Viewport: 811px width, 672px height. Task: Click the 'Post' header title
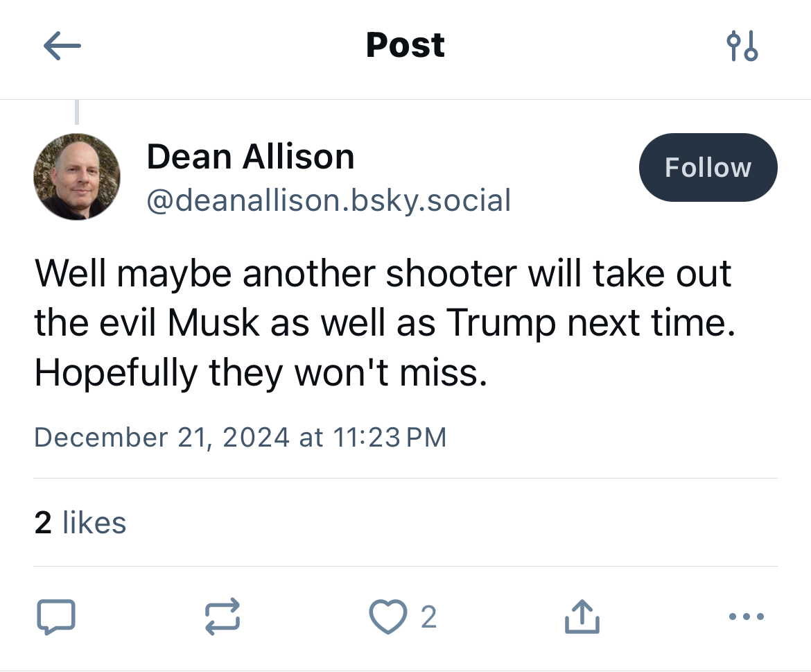405,46
